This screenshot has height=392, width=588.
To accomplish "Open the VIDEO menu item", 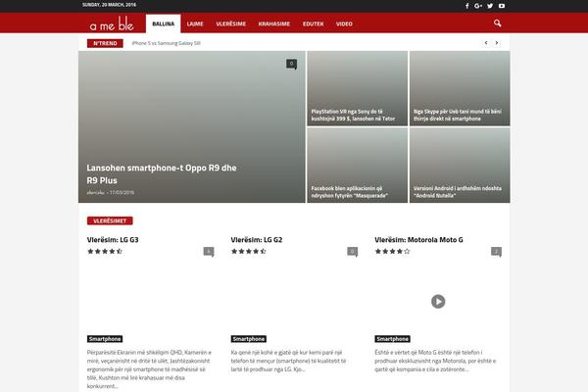I will 344,24.
